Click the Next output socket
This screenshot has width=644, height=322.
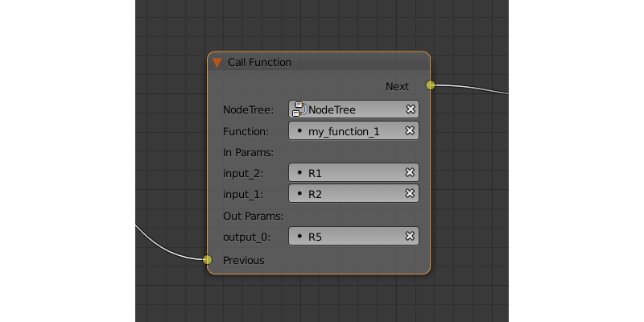click(431, 85)
